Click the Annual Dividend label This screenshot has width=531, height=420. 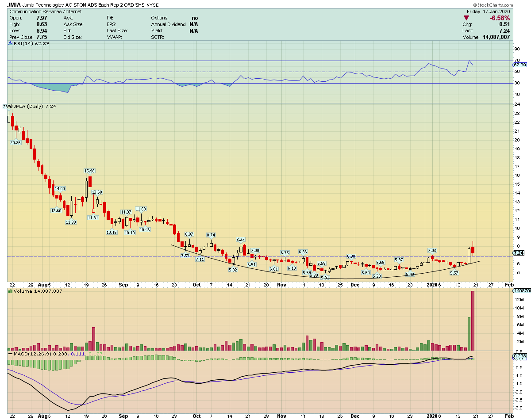[x=169, y=24]
